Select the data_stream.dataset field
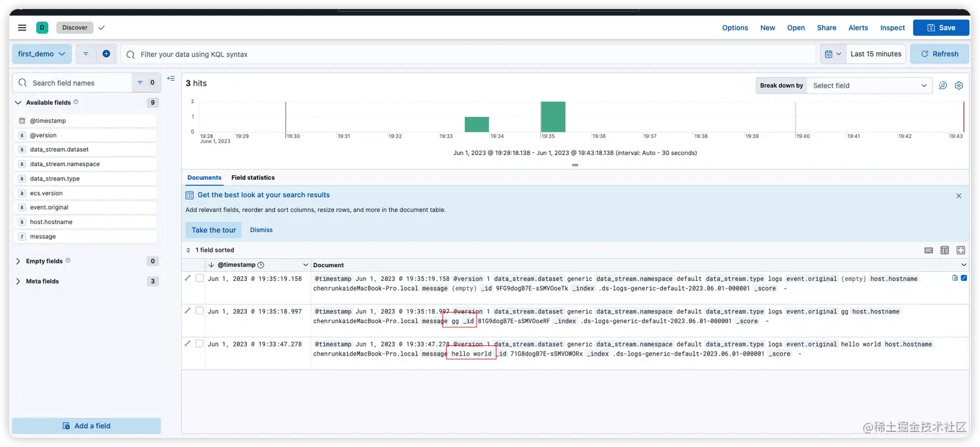980x447 pixels. coord(86,150)
